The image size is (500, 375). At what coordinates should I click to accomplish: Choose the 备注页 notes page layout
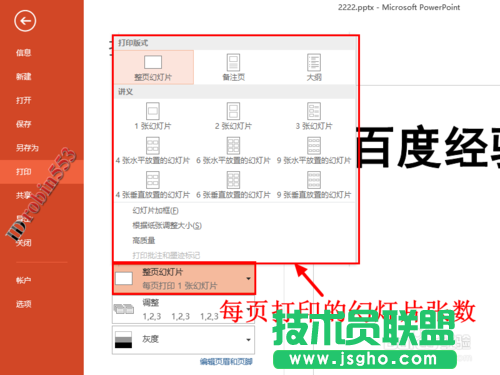click(234, 67)
